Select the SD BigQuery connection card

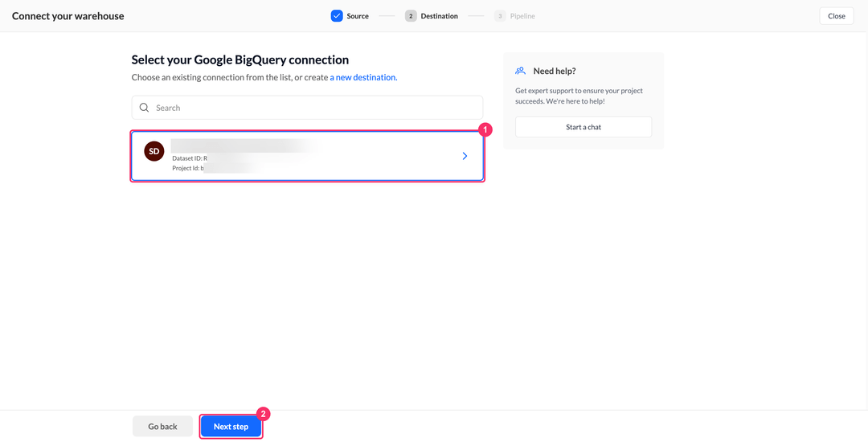click(307, 156)
